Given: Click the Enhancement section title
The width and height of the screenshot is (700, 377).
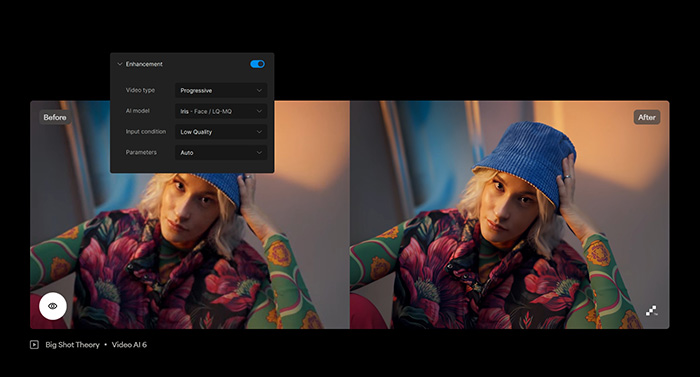Looking at the screenshot, I should click(x=144, y=64).
